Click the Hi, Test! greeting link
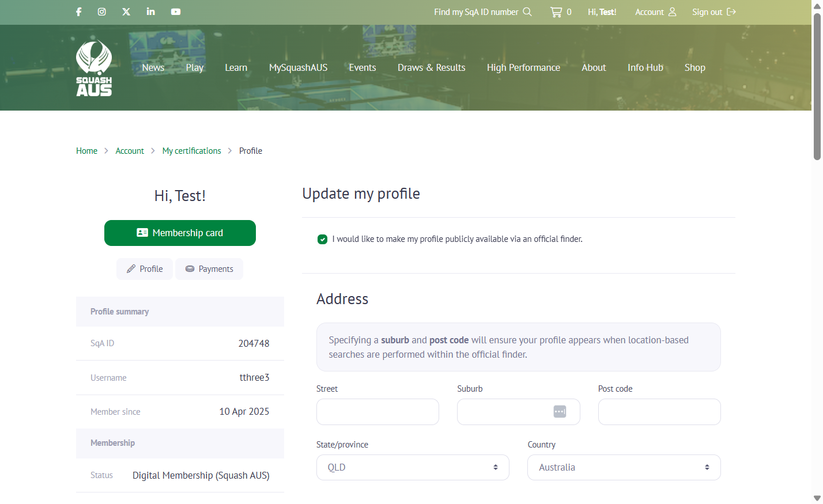The width and height of the screenshot is (823, 504). point(602,12)
